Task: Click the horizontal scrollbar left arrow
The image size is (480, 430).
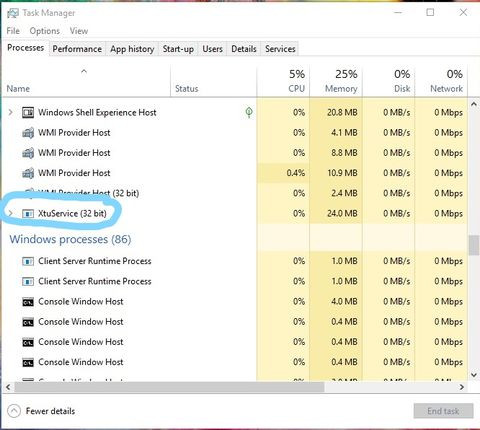Action: (8, 387)
